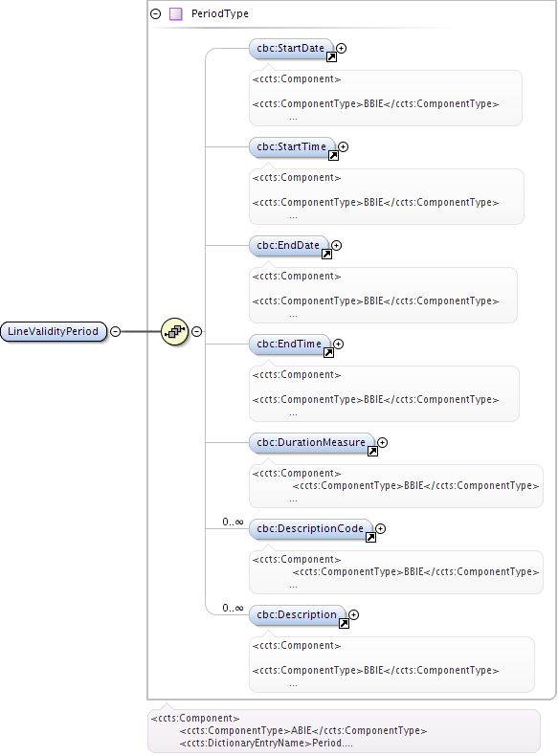Viewport: 558px width, 756px height.
Task: Click the reference arrow on cbc:StartTime
Action: [333, 156]
